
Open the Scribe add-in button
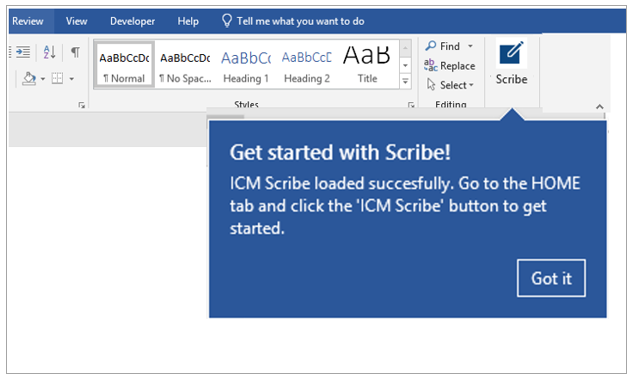pyautogui.click(x=511, y=63)
